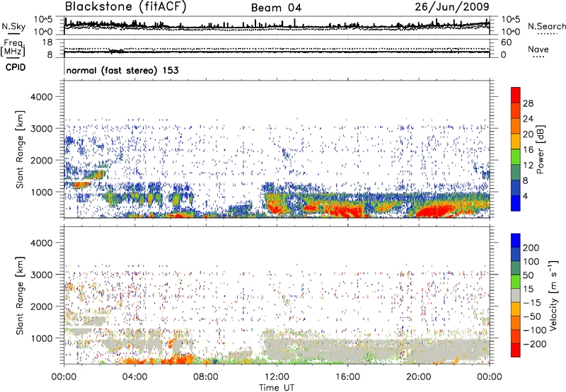Click the '1000' tick in velocity panel

pos(41,338)
